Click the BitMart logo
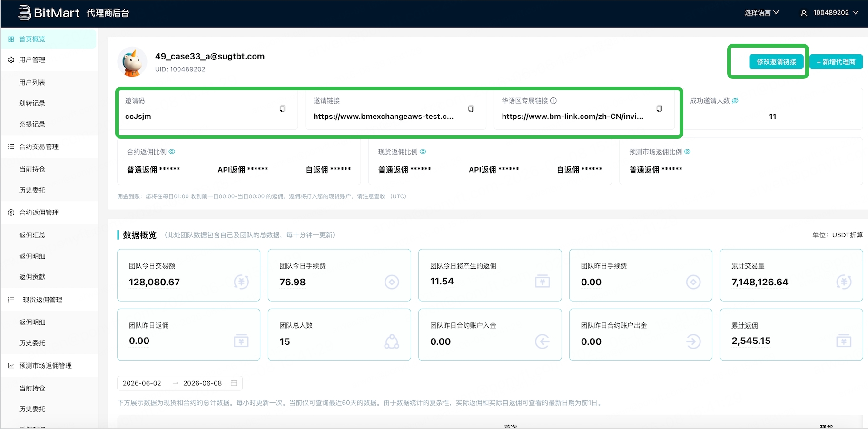The width and height of the screenshot is (868, 429). point(49,13)
